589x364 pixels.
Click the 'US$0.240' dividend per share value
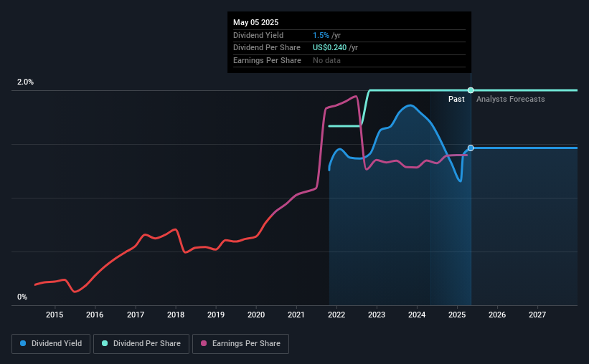pos(329,48)
